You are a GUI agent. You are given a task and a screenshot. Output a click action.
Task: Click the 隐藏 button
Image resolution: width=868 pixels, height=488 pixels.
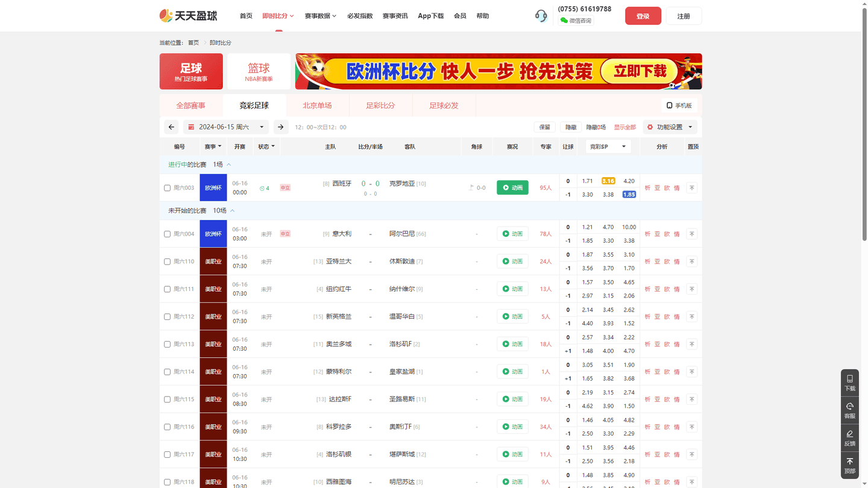pos(571,127)
